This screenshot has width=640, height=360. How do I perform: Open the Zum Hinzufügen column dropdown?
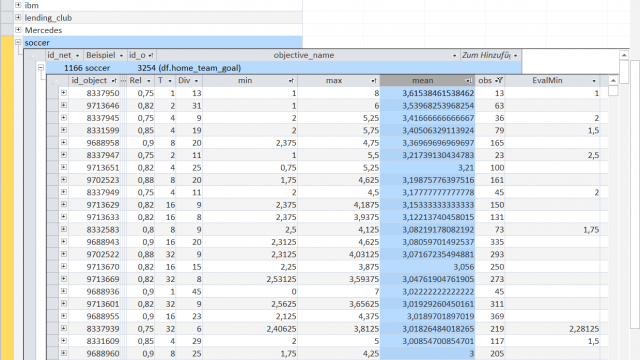[516, 56]
